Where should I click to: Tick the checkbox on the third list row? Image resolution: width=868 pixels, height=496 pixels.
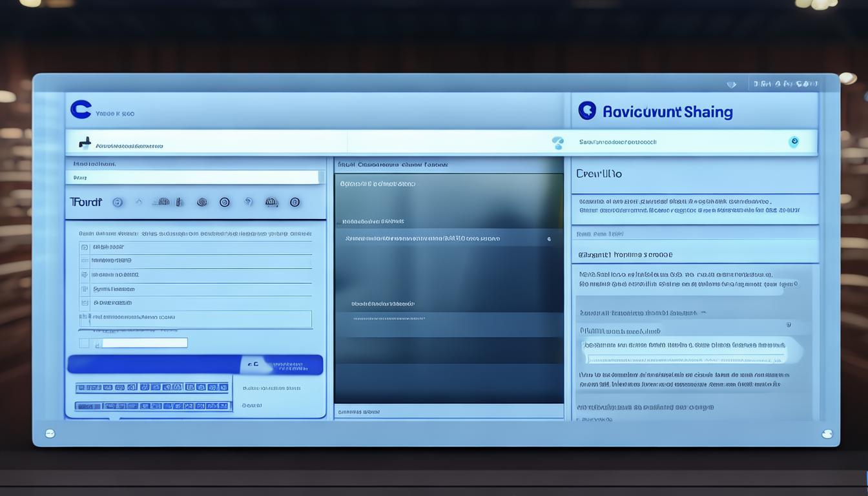pos(85,274)
